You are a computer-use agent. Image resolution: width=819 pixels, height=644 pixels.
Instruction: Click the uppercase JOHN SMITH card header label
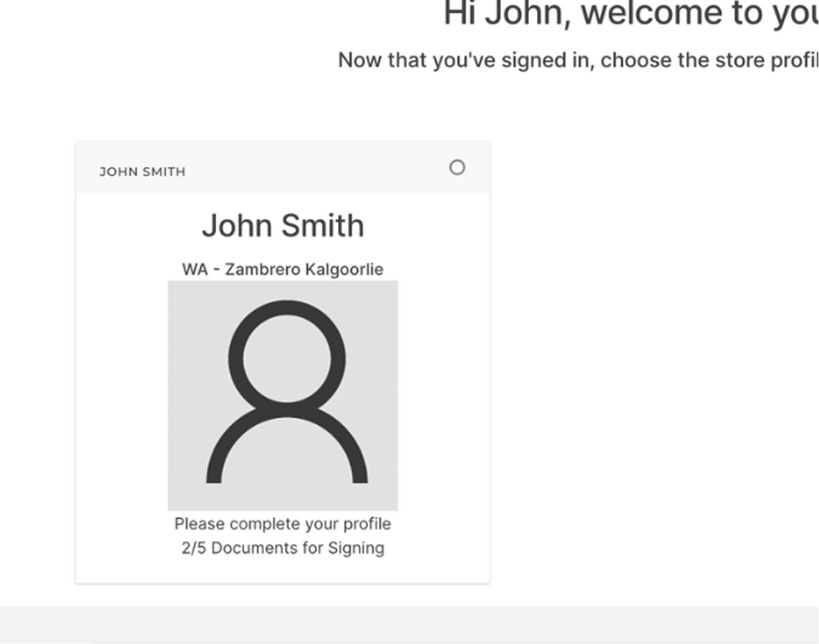142,172
